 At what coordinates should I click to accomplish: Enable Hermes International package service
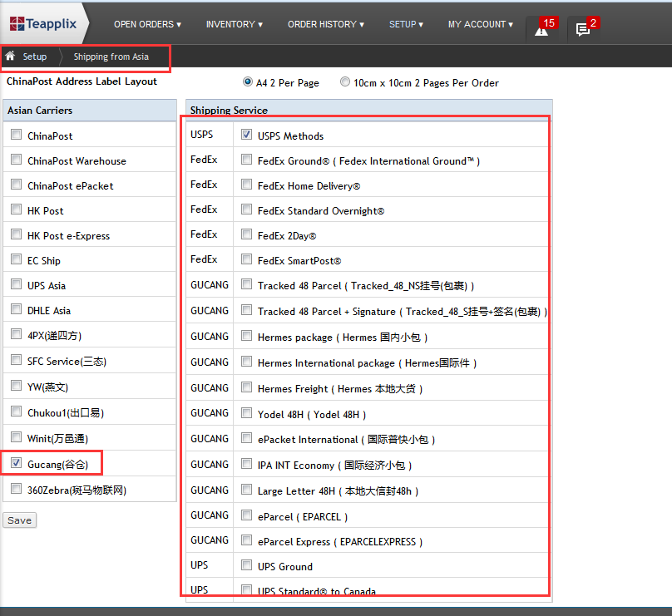tap(246, 362)
